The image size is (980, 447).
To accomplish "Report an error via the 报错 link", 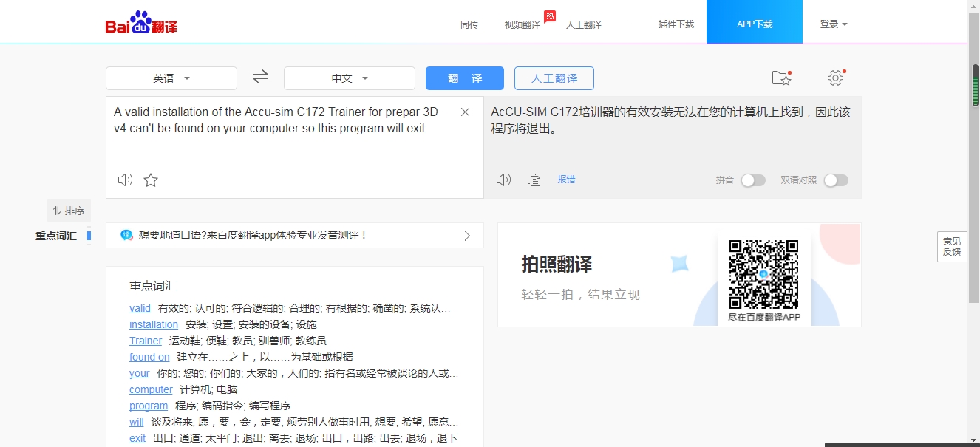I will tap(566, 180).
